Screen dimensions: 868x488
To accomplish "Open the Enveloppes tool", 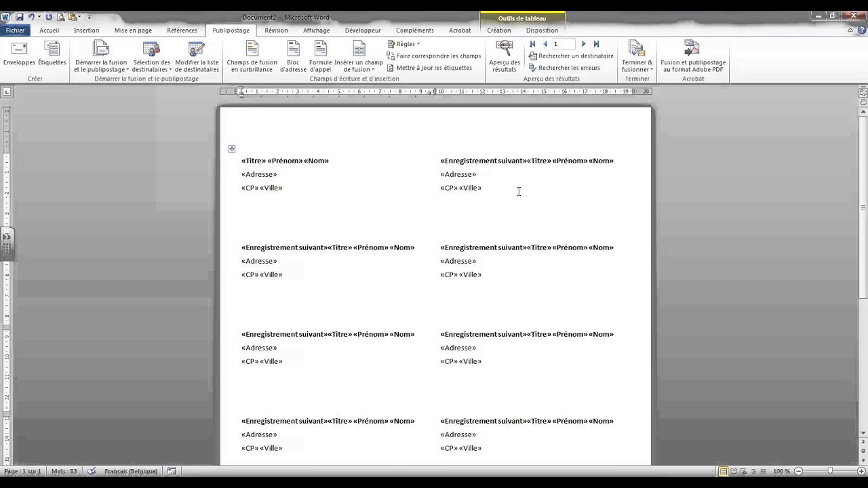I will (18, 54).
